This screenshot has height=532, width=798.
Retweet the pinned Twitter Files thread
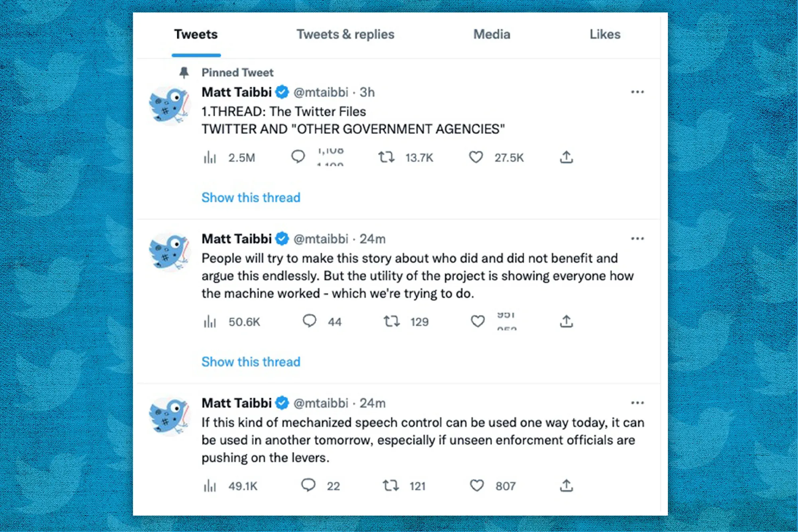(x=386, y=157)
